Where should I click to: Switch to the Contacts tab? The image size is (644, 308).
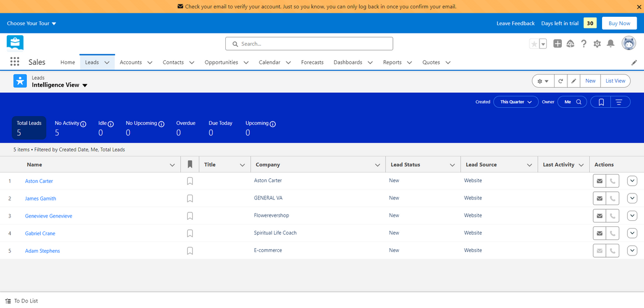click(173, 63)
